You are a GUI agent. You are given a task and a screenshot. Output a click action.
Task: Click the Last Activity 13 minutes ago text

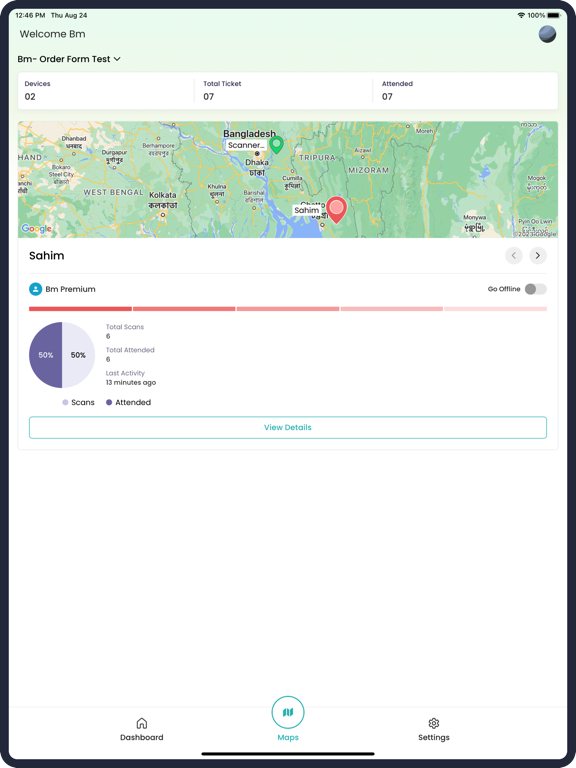click(131, 378)
